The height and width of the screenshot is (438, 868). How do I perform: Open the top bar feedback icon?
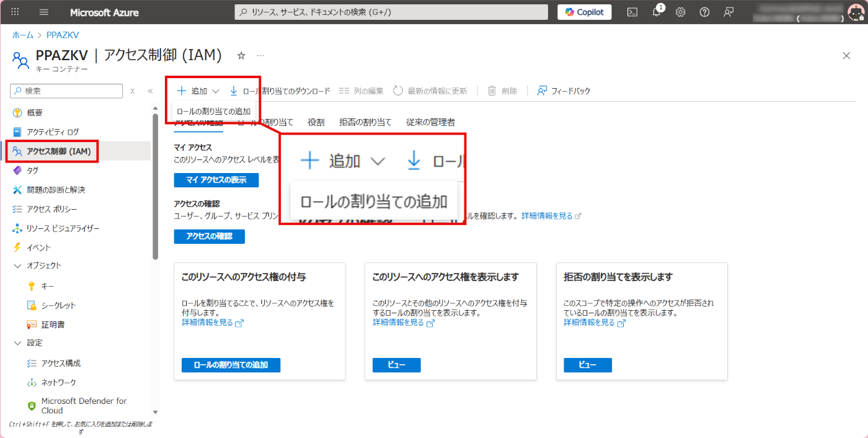coord(728,12)
